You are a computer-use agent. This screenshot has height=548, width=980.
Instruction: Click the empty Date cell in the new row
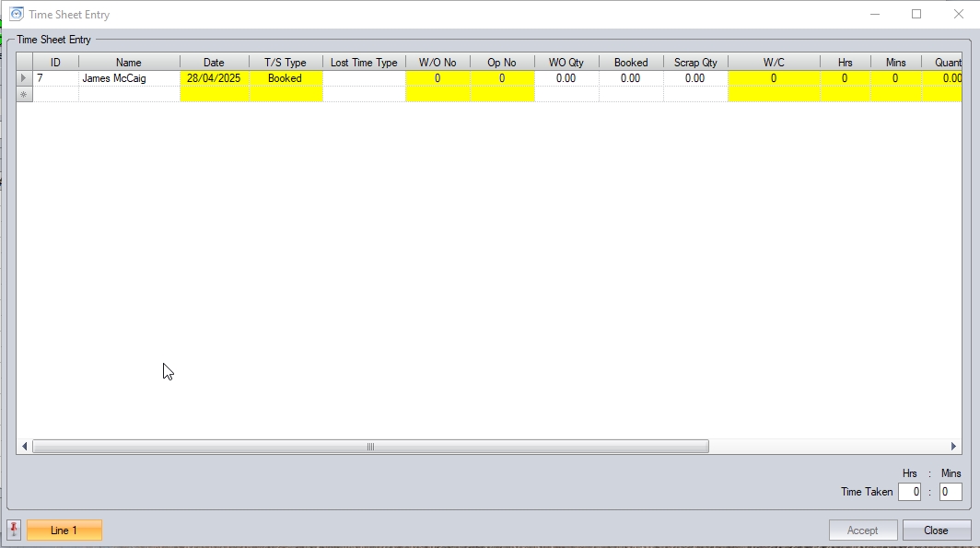(x=214, y=94)
